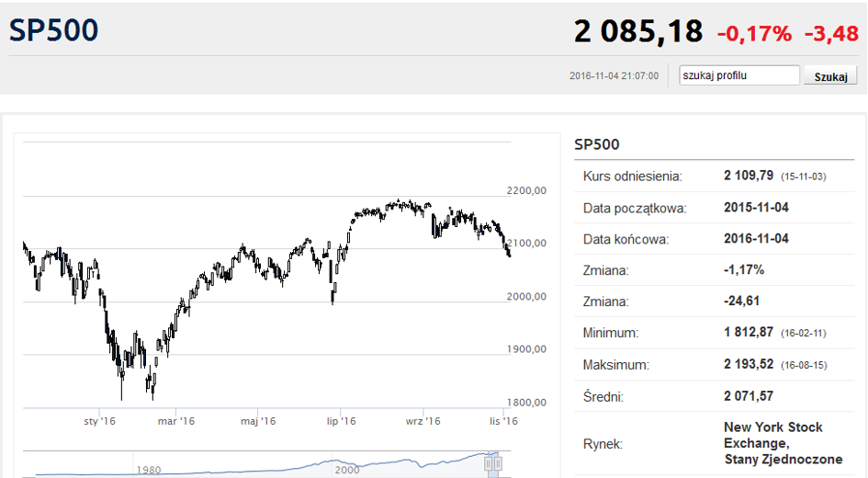Click the lip '16 axis label

coord(341,421)
